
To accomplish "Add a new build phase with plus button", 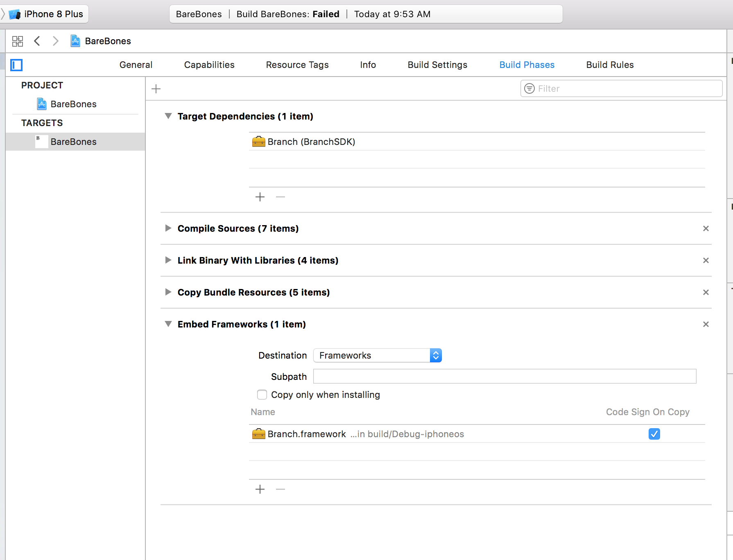I will tap(156, 89).
